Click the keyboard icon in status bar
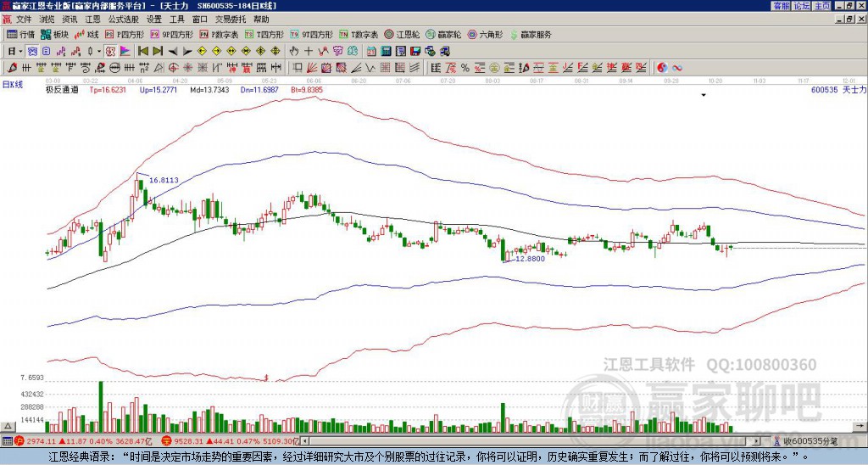The height and width of the screenshot is (465, 868). 7,441
